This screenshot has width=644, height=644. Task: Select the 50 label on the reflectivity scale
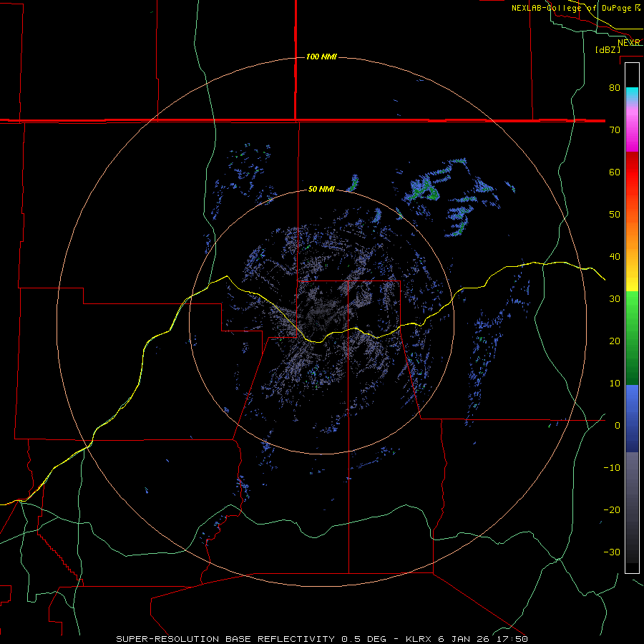(x=615, y=215)
